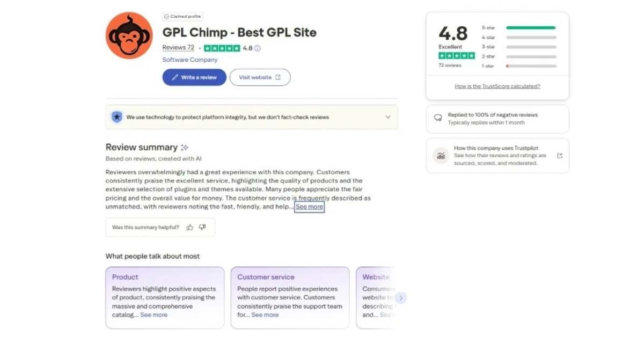Click the AI sparkle icon beside Review summary
Viewport: 644px width, 337px height.
(x=185, y=148)
